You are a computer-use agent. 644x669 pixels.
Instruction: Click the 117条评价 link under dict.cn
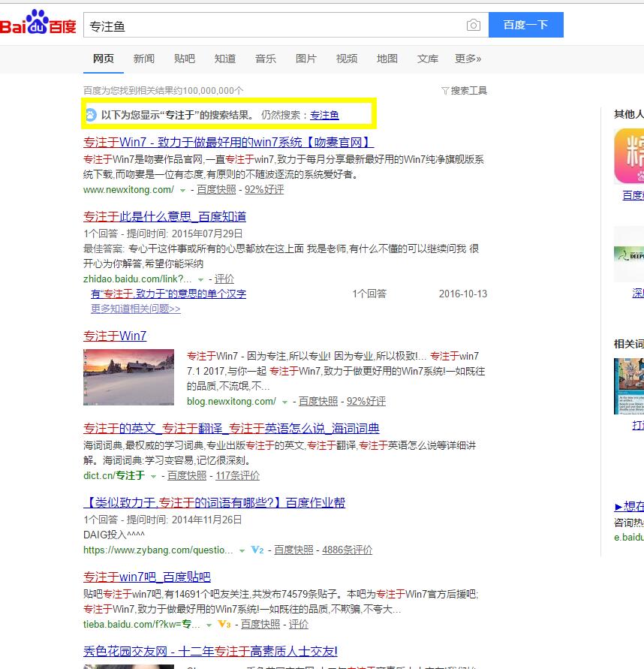pyautogui.click(x=240, y=475)
